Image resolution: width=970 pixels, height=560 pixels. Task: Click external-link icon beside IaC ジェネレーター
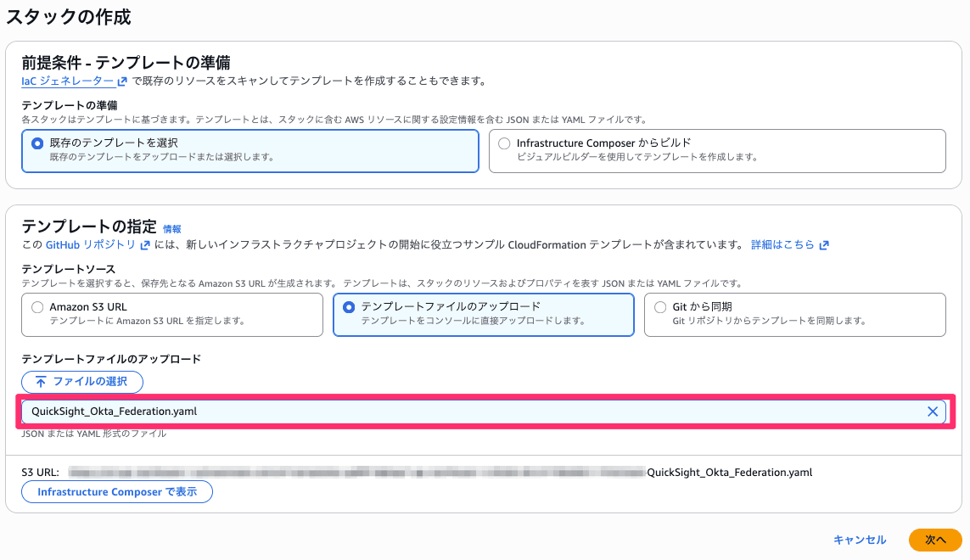click(122, 81)
